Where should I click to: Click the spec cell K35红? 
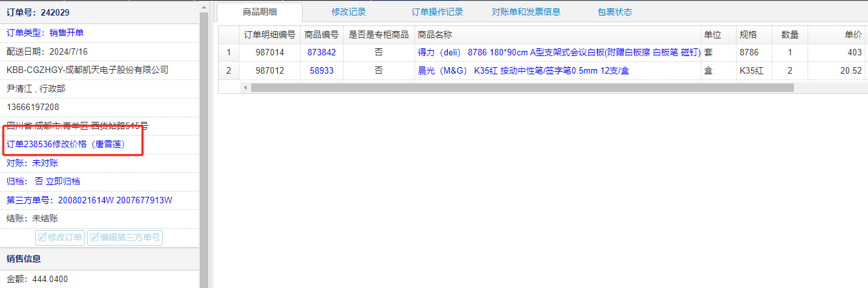753,70
